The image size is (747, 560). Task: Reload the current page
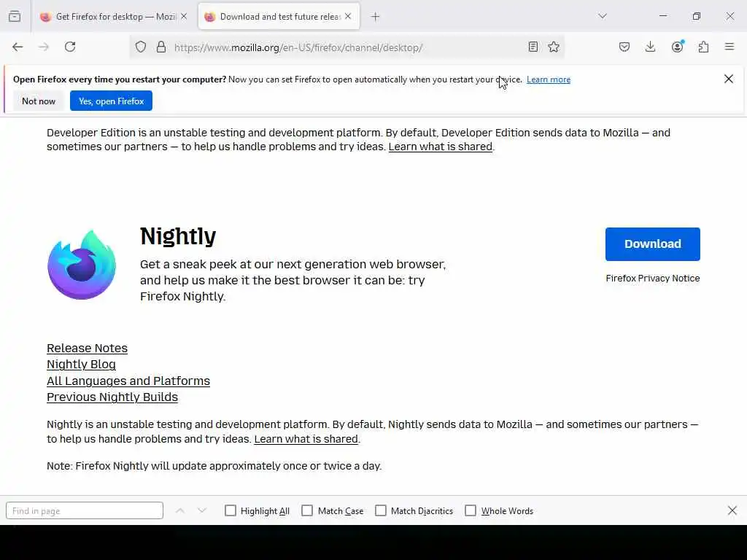pos(70,47)
